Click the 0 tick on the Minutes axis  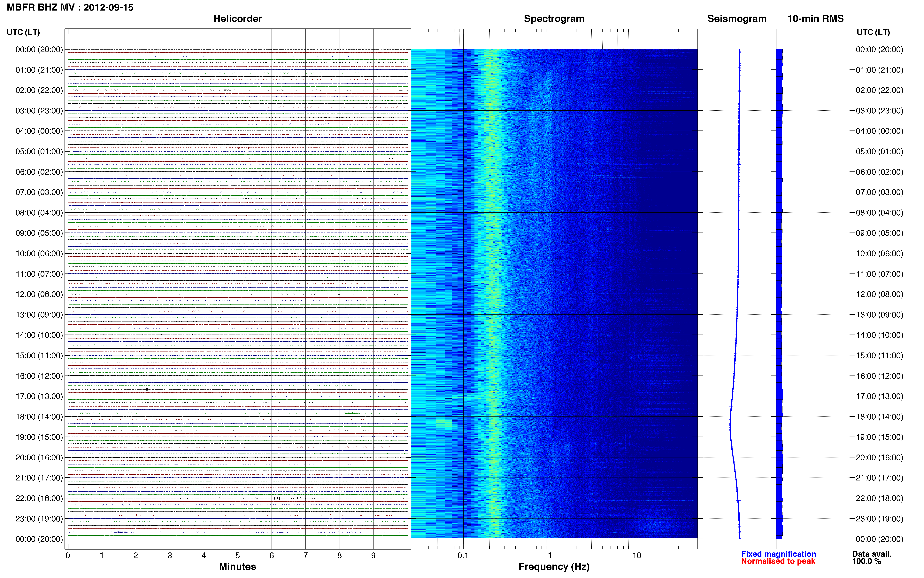tap(68, 555)
